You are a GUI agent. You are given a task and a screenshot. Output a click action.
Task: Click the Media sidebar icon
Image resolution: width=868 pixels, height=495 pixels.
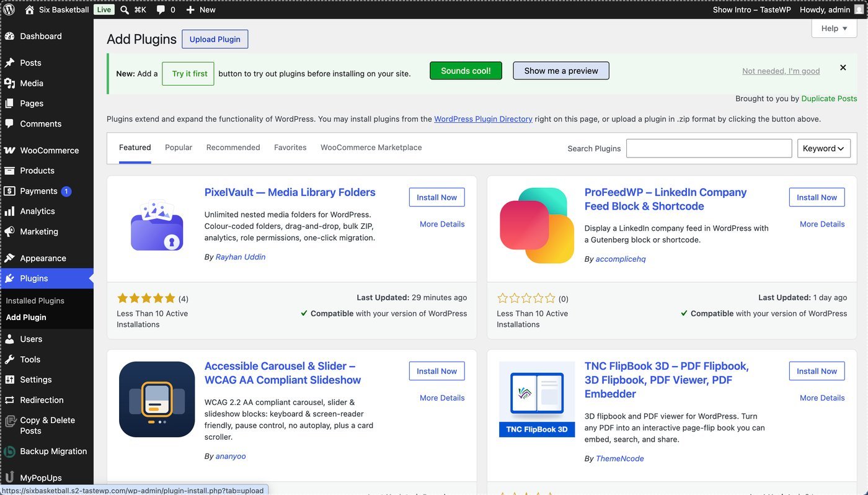9,83
